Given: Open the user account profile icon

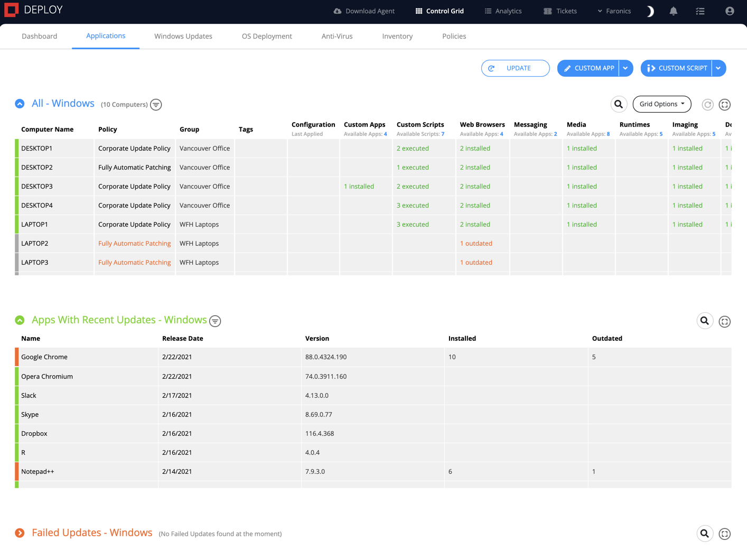Looking at the screenshot, I should pyautogui.click(x=730, y=11).
